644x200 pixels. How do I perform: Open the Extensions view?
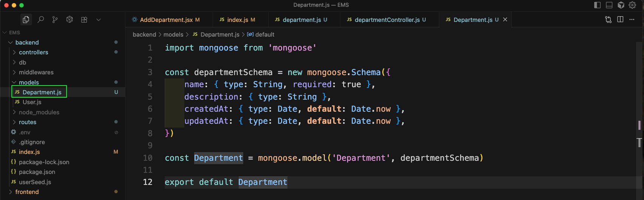coord(84,20)
